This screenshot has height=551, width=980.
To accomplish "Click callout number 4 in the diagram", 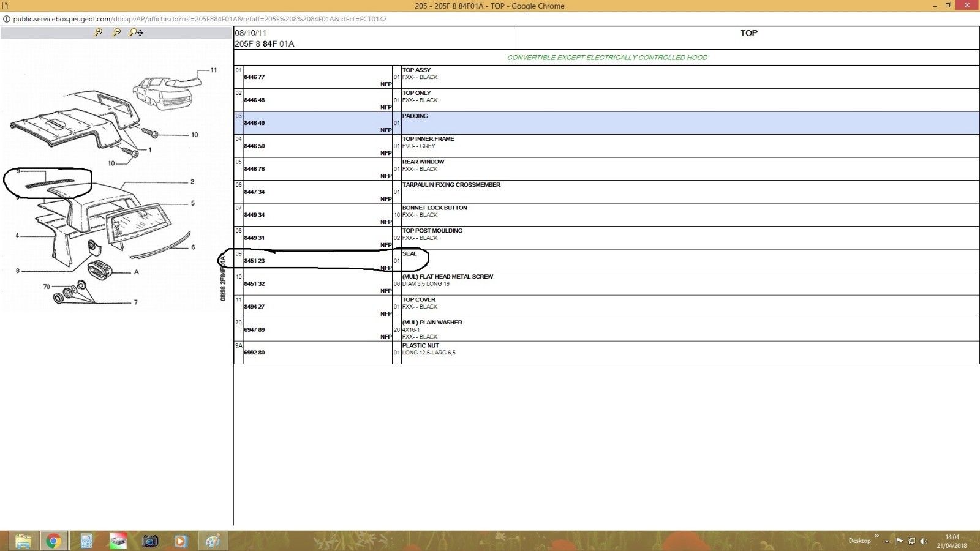I will pos(18,236).
